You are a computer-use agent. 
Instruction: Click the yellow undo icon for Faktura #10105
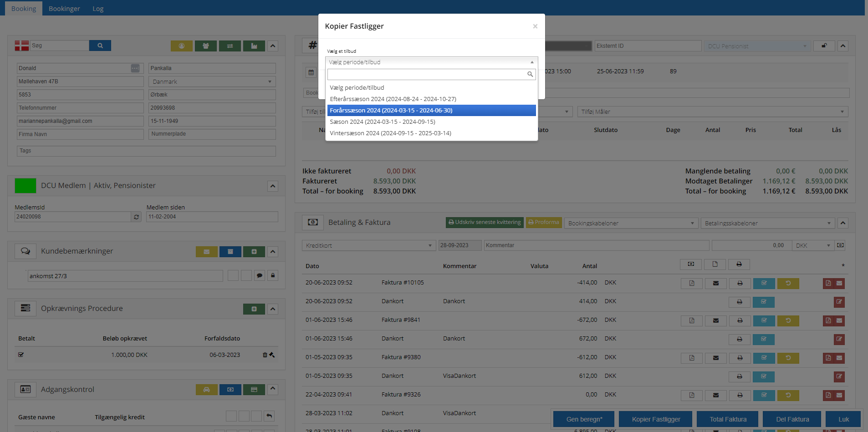[x=788, y=283]
